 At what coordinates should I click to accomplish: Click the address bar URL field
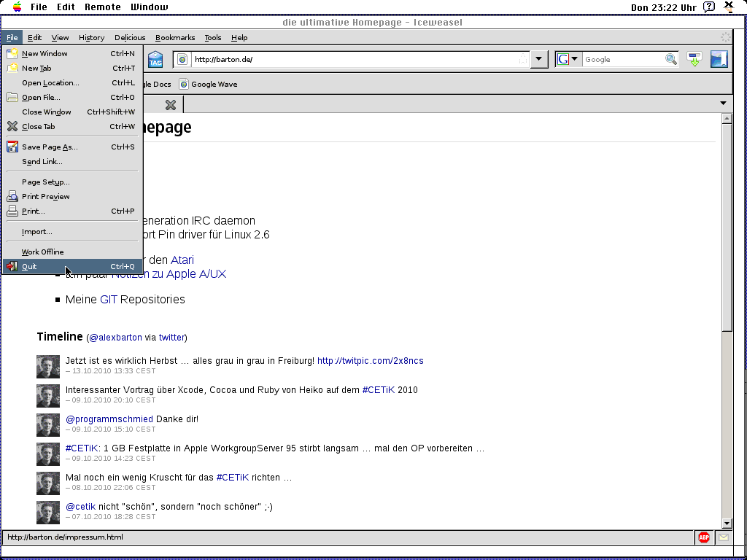coord(355,60)
